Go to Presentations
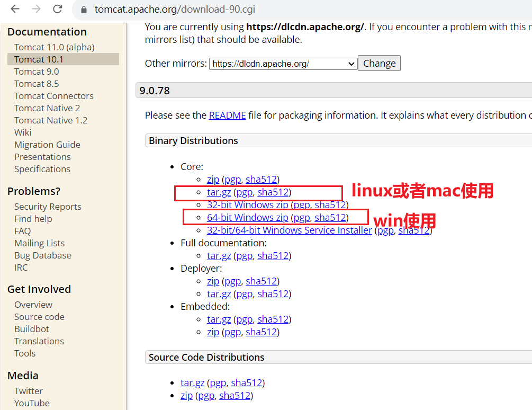The image size is (532, 410). click(43, 157)
